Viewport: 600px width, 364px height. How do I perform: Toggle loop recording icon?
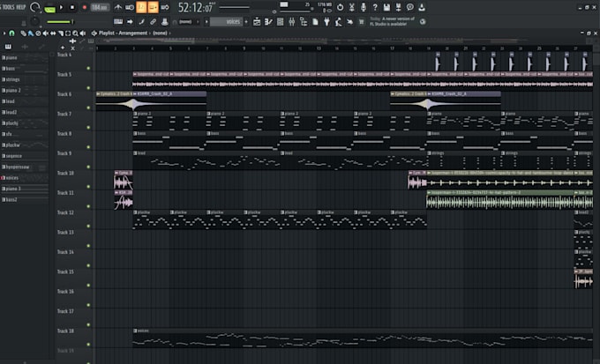(x=165, y=7)
